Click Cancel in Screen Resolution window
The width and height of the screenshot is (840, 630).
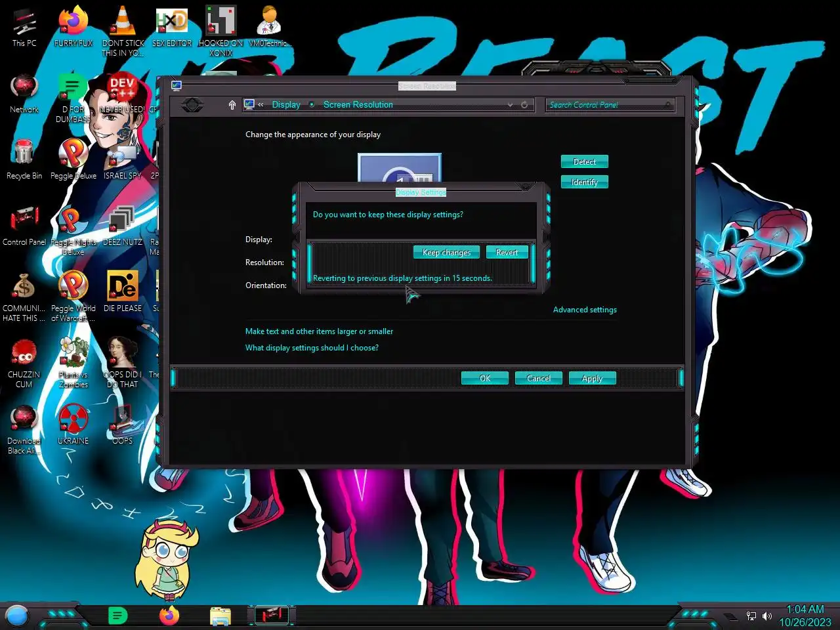pyautogui.click(x=539, y=378)
